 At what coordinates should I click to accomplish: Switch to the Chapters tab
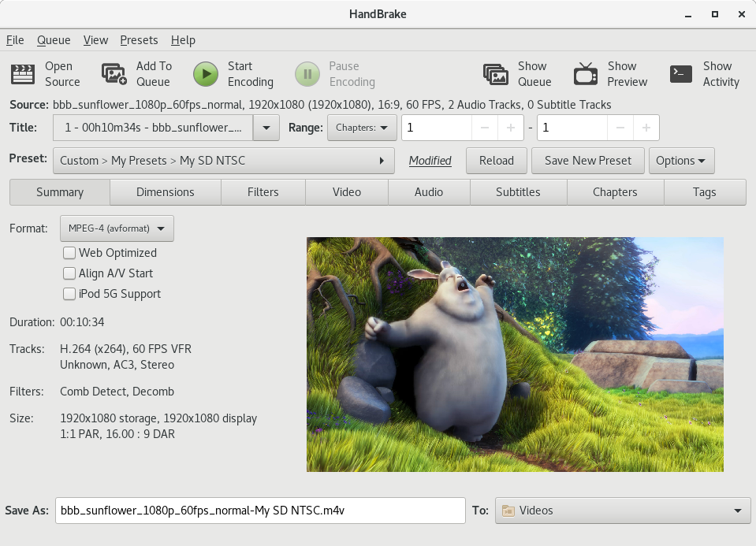pyautogui.click(x=615, y=192)
